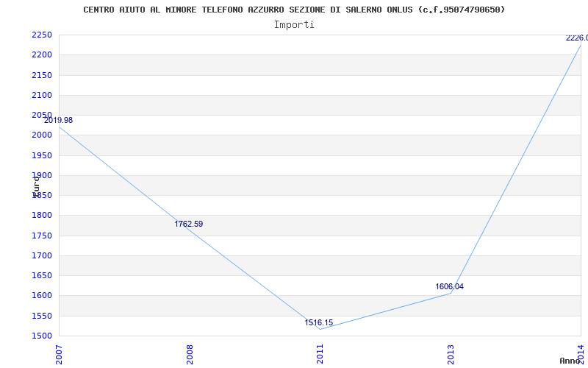Click the chart title CENTRO AIUTO AL MINORE

pyautogui.click(x=294, y=10)
